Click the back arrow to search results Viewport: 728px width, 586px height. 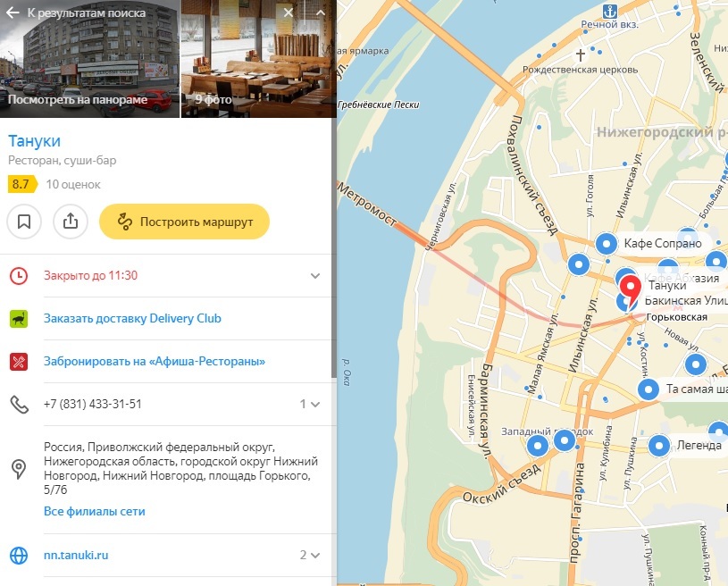(13, 13)
